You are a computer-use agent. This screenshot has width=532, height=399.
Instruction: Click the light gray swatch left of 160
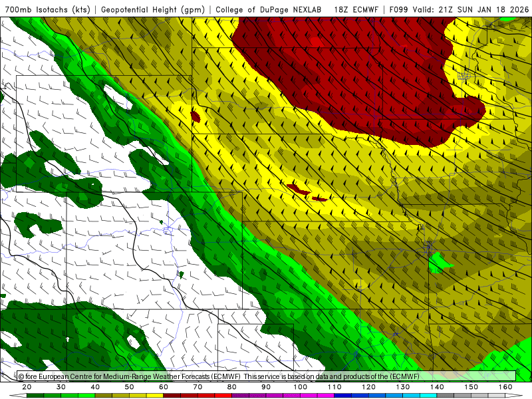tap(496, 396)
